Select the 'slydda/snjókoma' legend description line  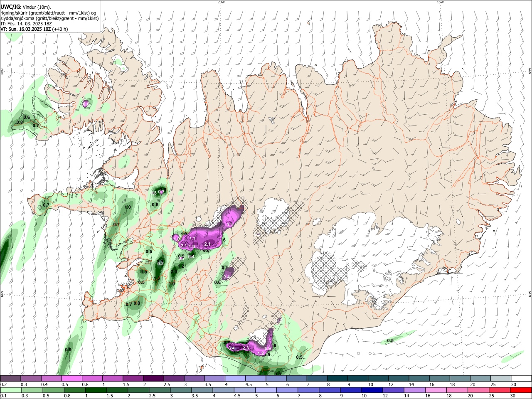coord(49,18)
